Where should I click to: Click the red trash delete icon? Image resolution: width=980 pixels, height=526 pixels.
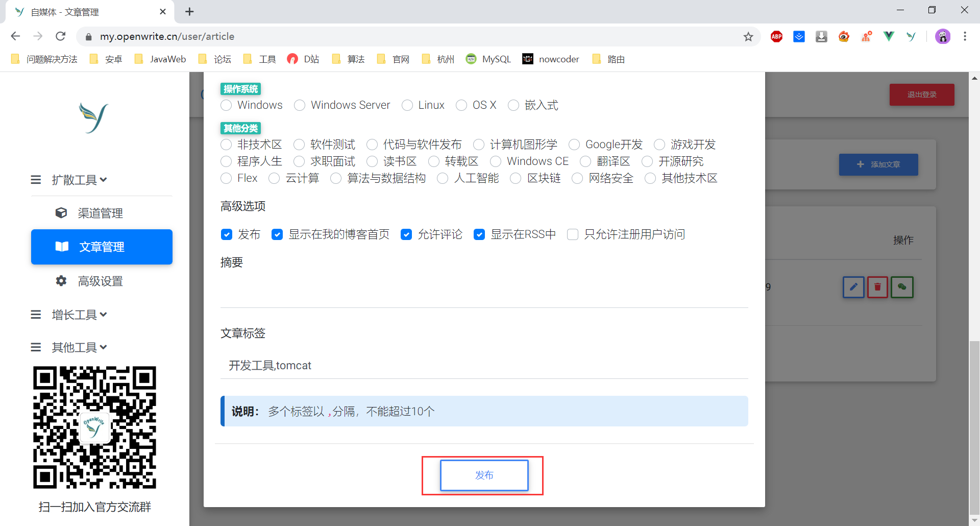877,287
